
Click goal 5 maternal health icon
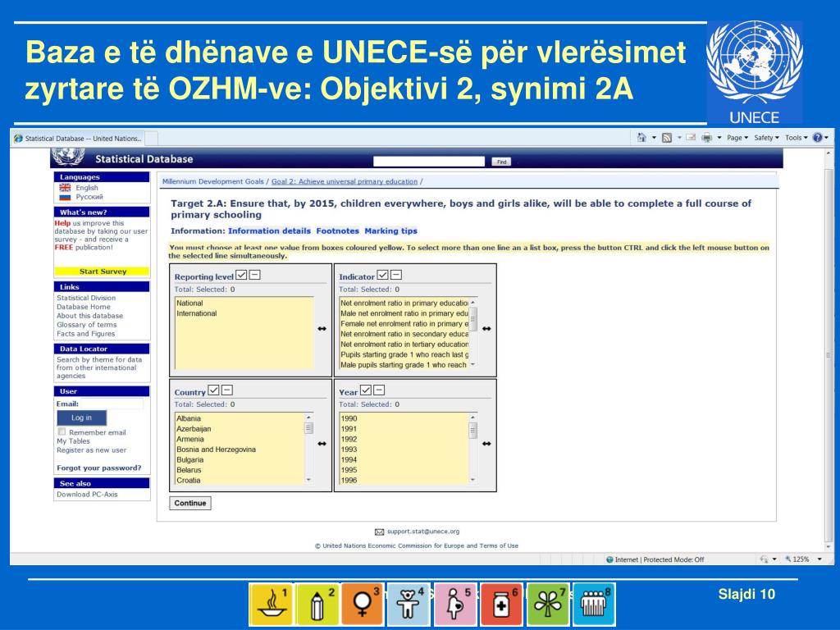(454, 605)
